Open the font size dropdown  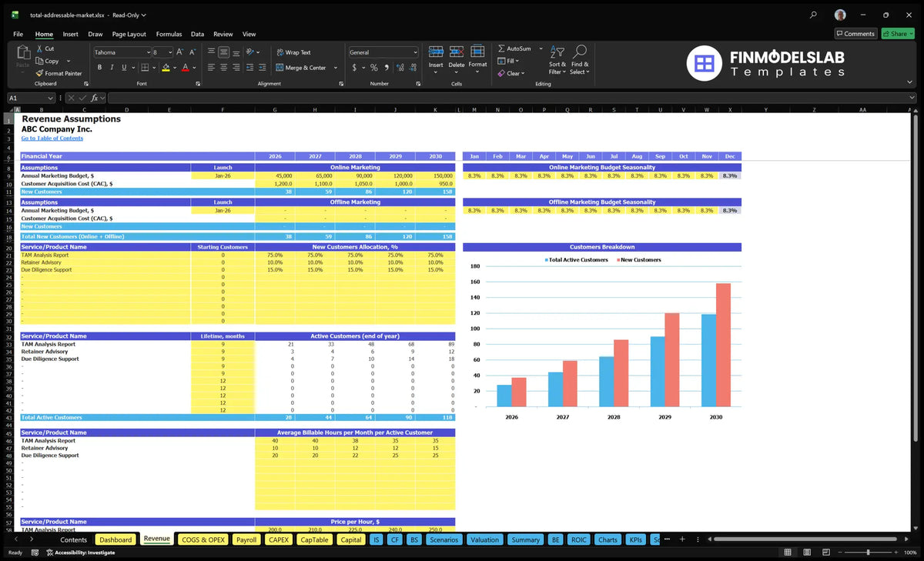(x=169, y=52)
